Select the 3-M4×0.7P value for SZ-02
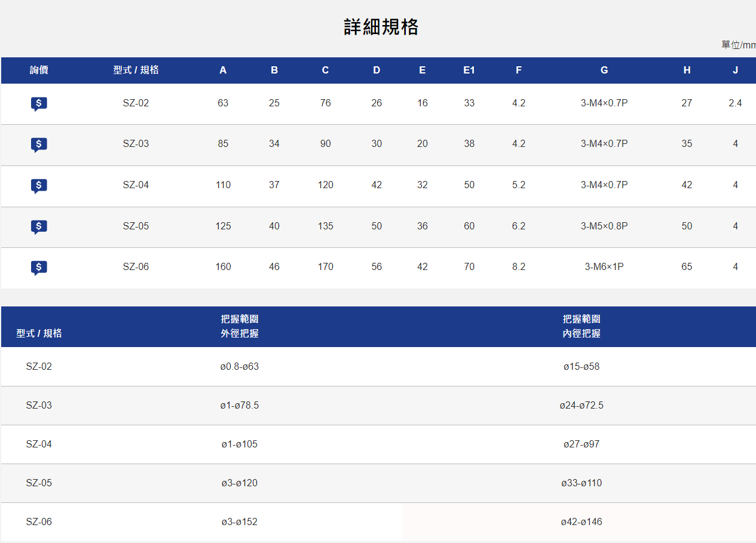 coord(604,103)
